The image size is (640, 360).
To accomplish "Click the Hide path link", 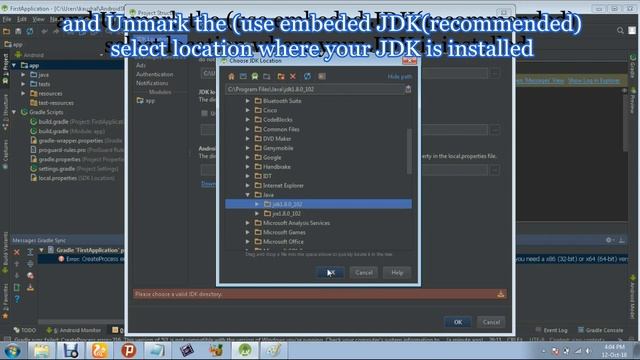I will pyautogui.click(x=400, y=77).
